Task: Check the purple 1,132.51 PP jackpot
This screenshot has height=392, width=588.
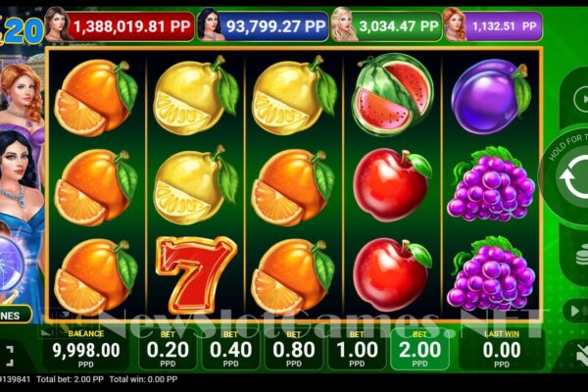Action: click(x=494, y=26)
